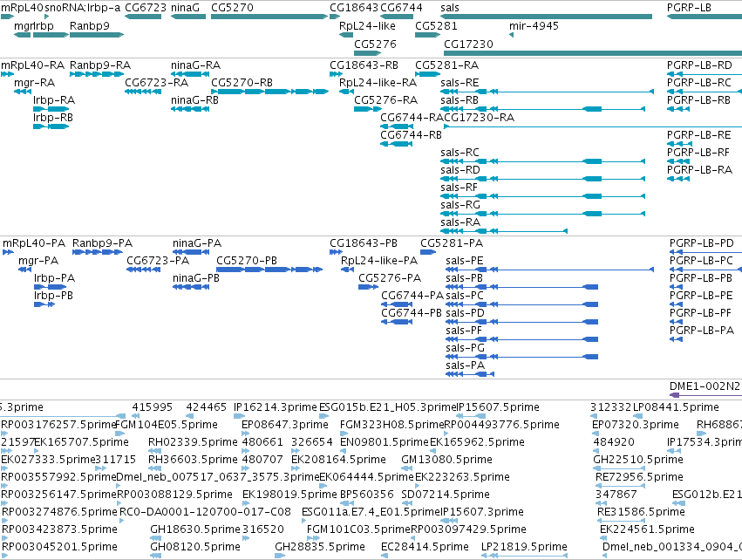Click the PGRP-LB-RD transcript label
The height and width of the screenshot is (560, 742).
pos(699,65)
